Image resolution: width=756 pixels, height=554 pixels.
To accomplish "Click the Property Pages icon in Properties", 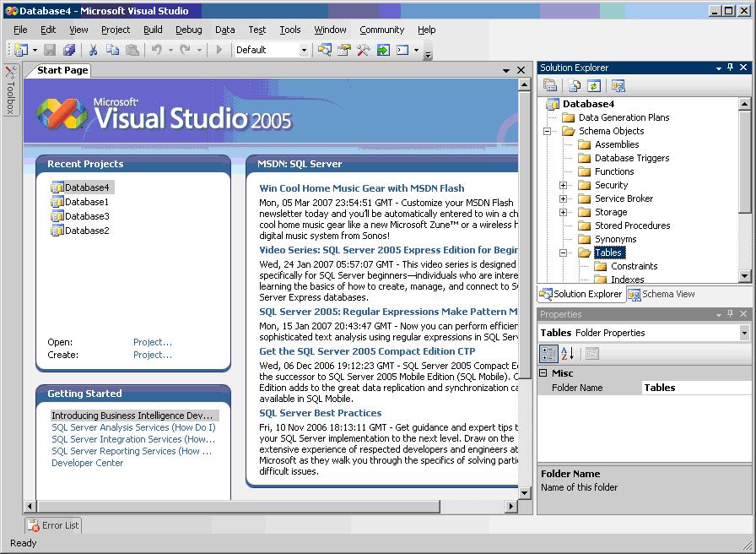I will (x=592, y=354).
